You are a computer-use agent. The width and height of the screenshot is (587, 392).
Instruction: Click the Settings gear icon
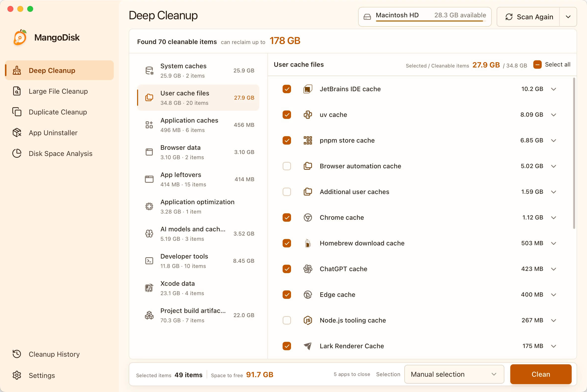(x=17, y=375)
